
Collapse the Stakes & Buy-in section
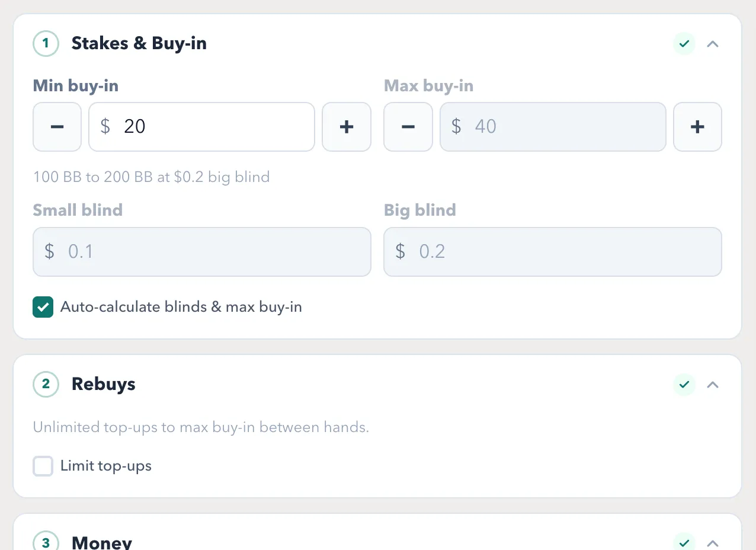(x=713, y=44)
